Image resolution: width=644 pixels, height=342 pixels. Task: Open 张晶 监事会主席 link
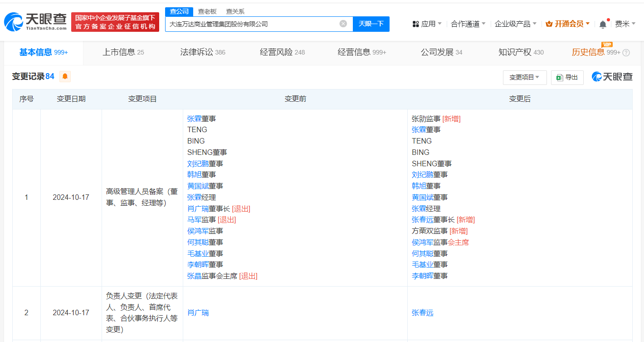pos(194,276)
